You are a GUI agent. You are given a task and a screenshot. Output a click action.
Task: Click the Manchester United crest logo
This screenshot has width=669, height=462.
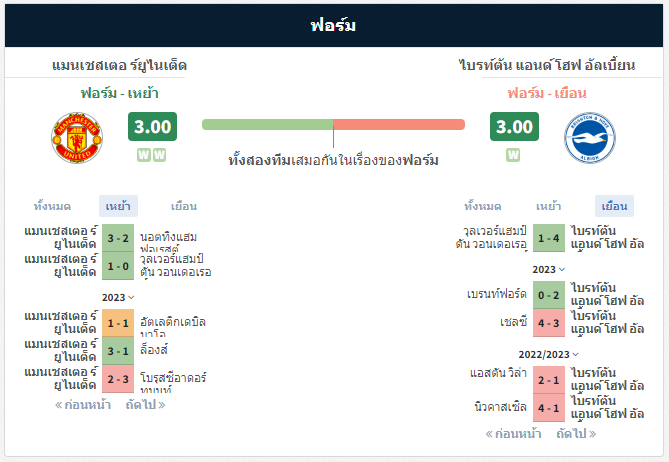tap(77, 138)
